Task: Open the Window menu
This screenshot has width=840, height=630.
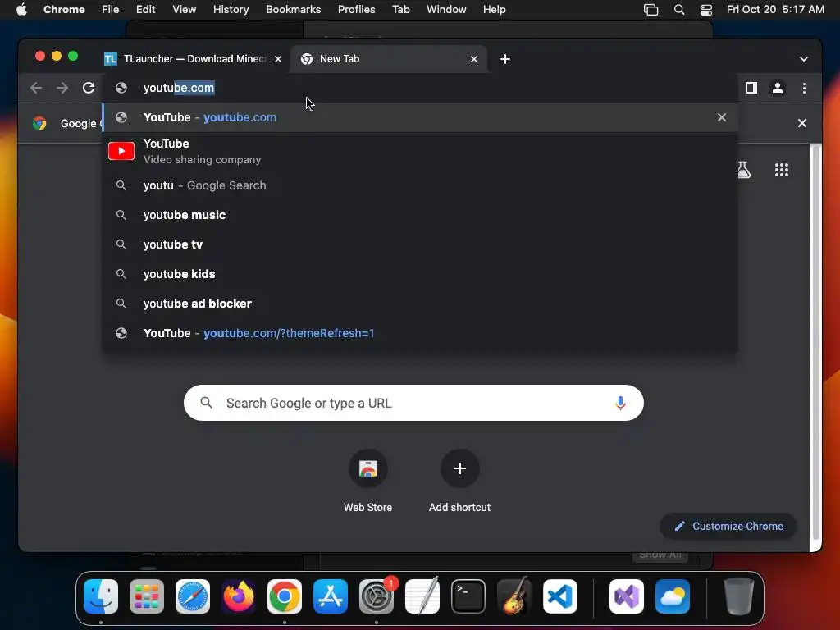Action: click(446, 10)
